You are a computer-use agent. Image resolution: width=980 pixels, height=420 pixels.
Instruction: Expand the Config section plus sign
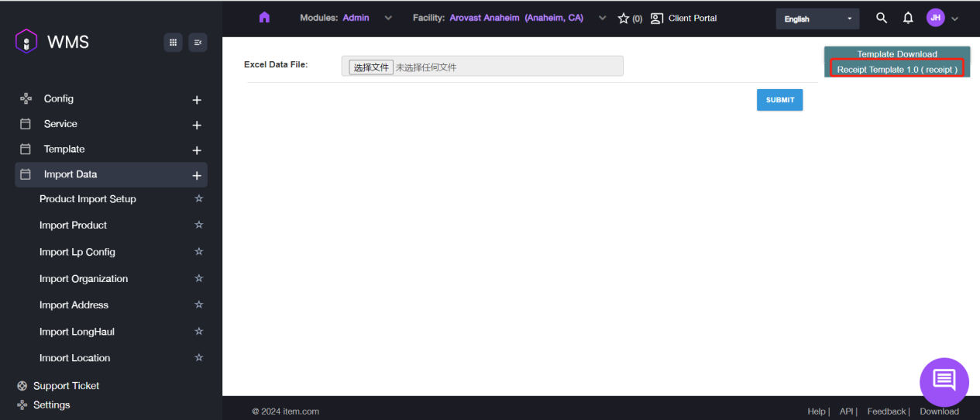tap(197, 100)
